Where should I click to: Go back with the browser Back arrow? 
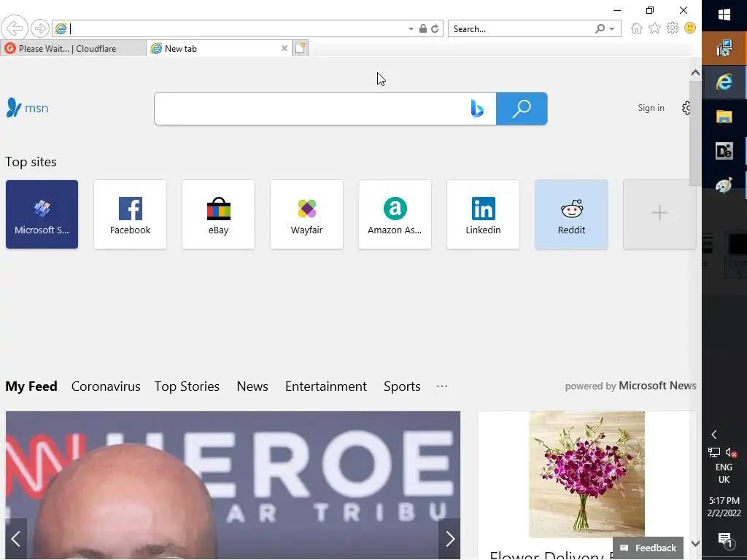click(x=15, y=28)
